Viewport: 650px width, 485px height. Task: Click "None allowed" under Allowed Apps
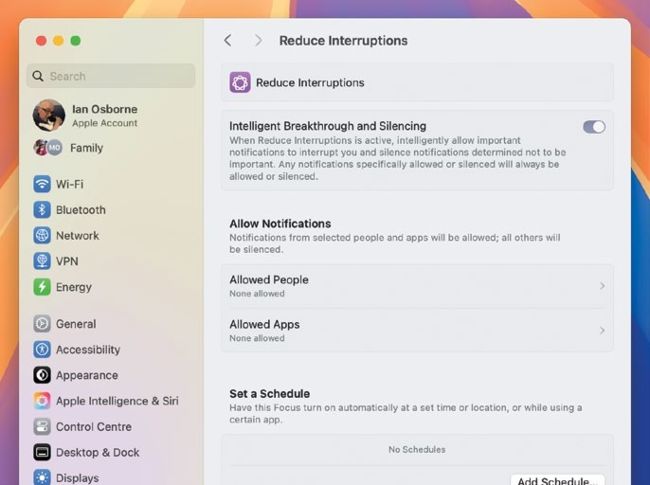[257, 338]
